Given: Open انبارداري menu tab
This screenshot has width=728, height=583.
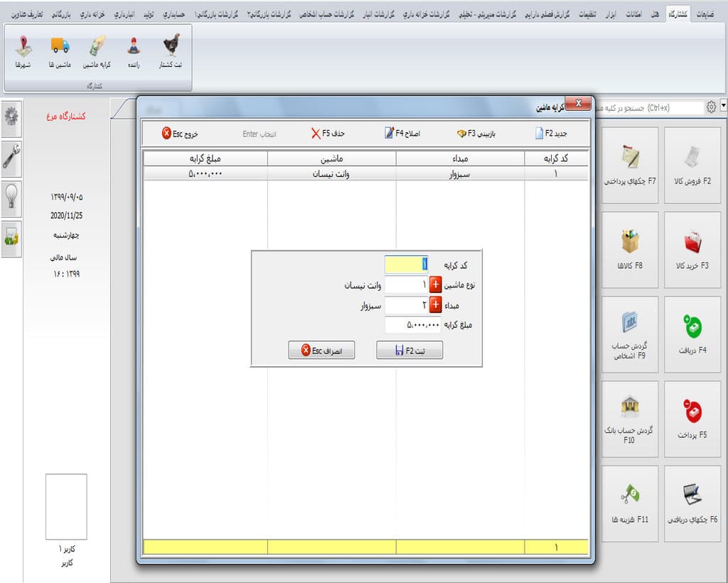Looking at the screenshot, I should (124, 14).
